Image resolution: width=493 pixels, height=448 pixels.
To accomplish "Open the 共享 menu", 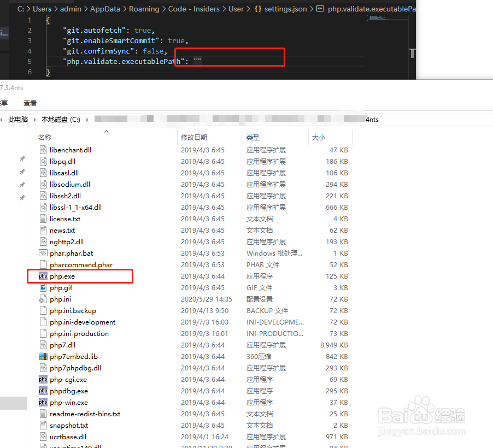I will point(4,103).
